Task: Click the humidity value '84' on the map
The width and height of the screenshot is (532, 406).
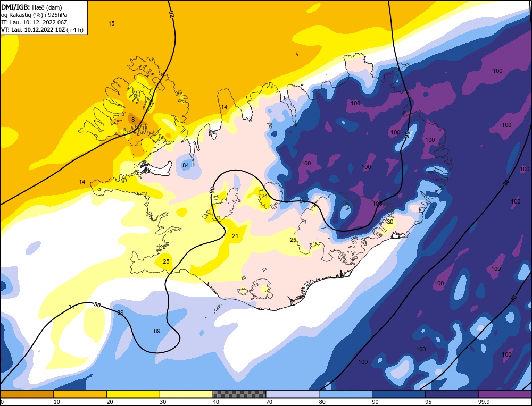Action: click(186, 165)
